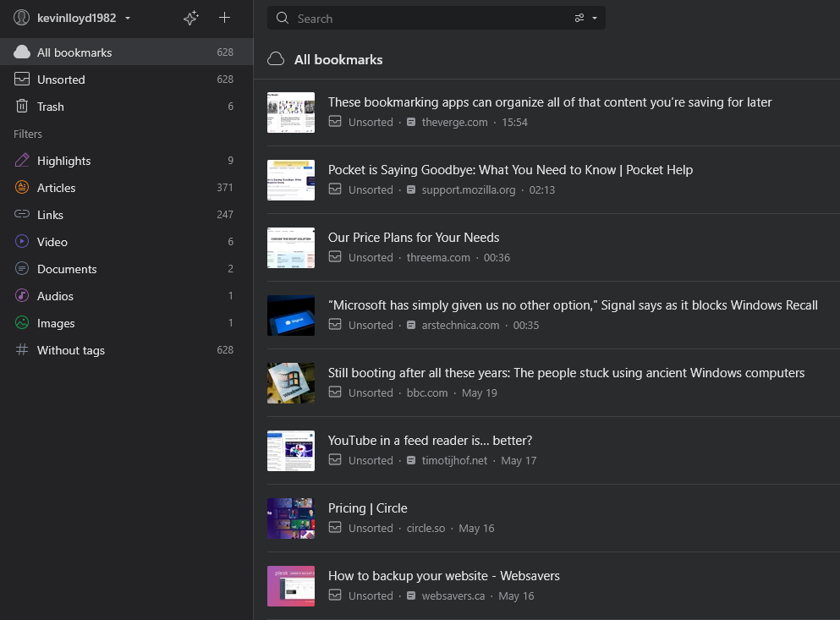Filter by Highlights
Image resolution: width=840 pixels, height=620 pixels.
point(126,161)
